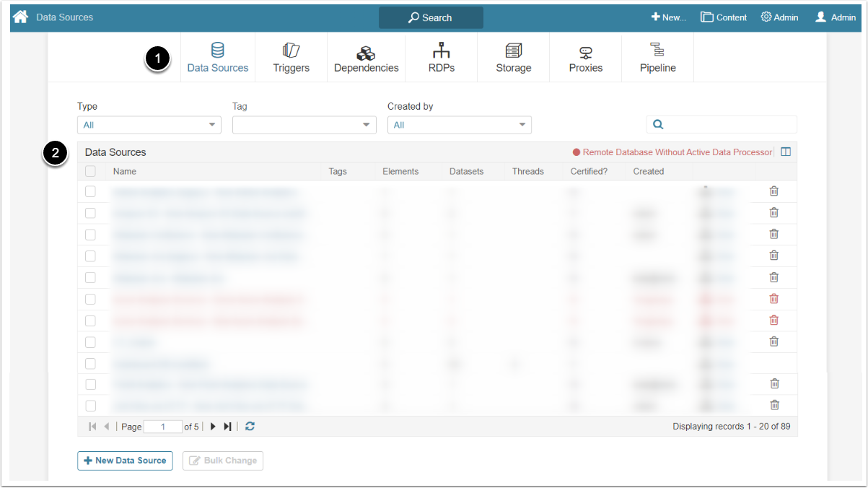Refresh the data sources grid
This screenshot has height=488, width=868.
point(250,427)
